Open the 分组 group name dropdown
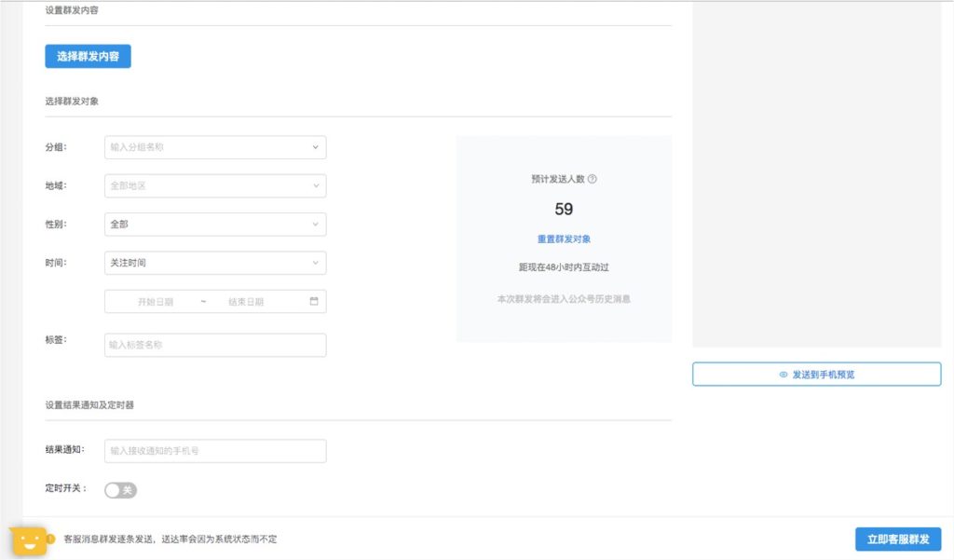 click(215, 147)
